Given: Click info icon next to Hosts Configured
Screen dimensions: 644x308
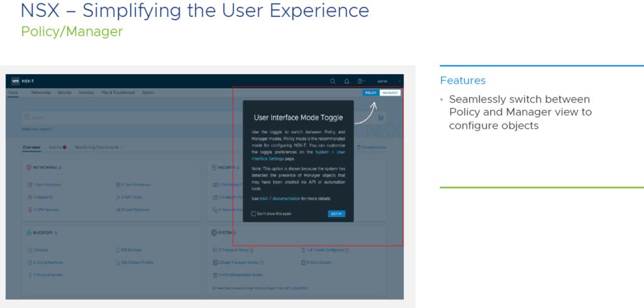Looking at the screenshot, I should (347, 250).
